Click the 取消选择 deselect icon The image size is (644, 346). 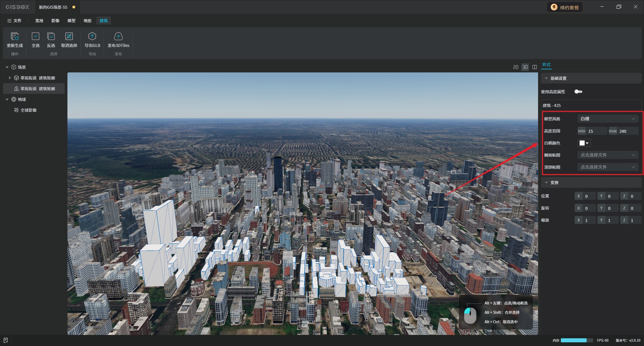pos(69,36)
